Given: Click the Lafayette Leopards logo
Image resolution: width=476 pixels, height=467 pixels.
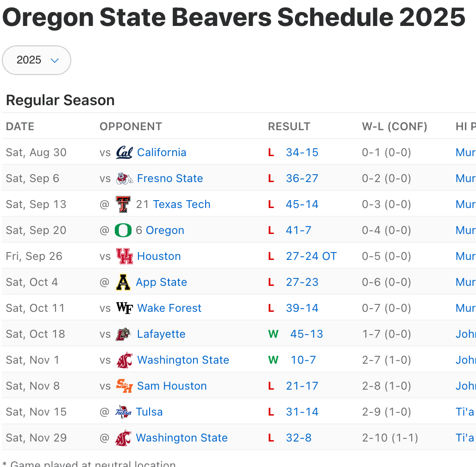Looking at the screenshot, I should tap(124, 334).
